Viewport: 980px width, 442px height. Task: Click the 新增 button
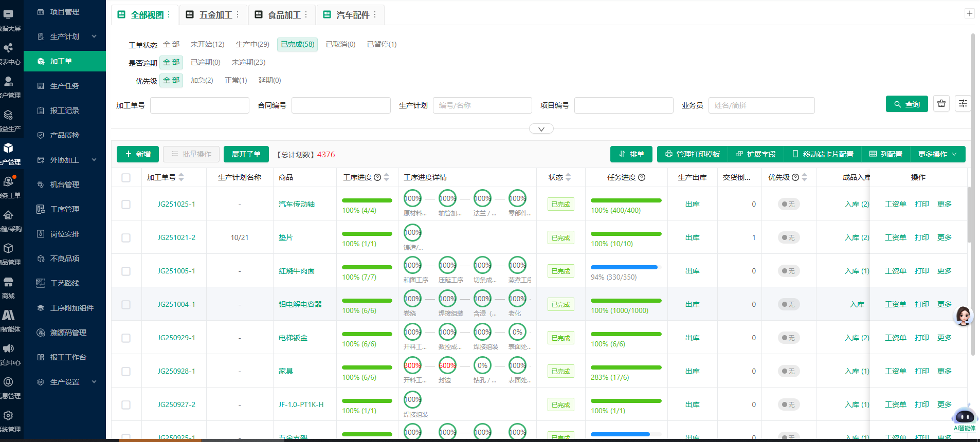pyautogui.click(x=138, y=154)
